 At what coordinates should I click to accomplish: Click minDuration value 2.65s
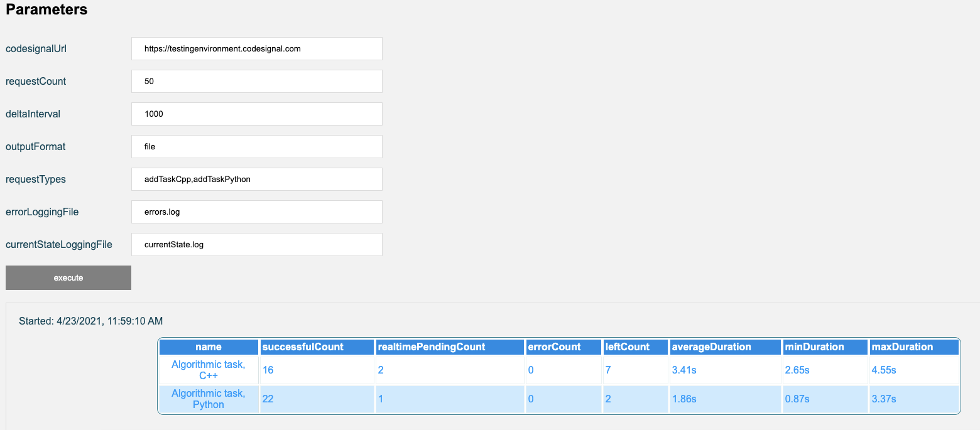pos(797,370)
